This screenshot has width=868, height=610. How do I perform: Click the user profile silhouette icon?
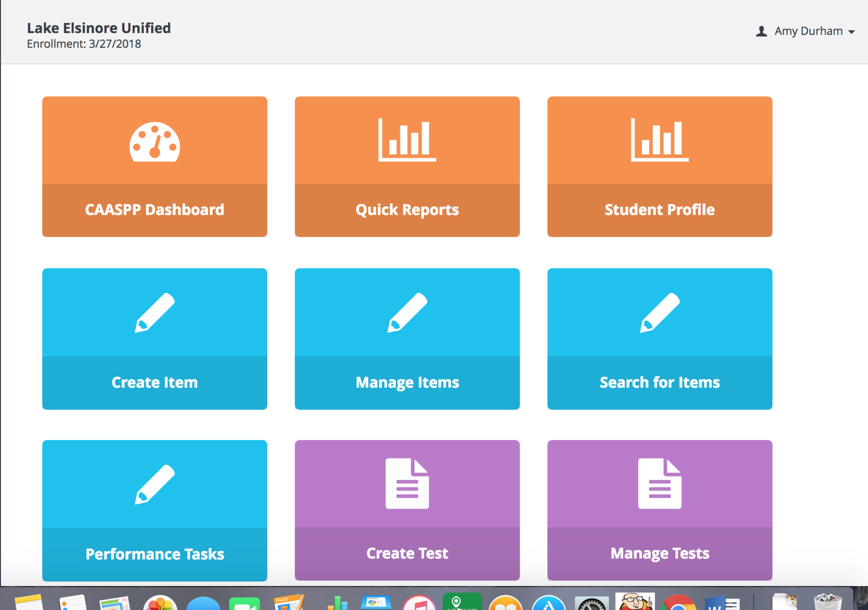[x=761, y=31]
